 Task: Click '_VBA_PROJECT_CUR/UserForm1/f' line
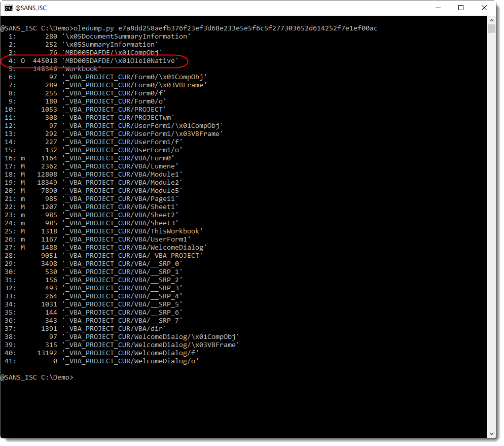pyautogui.click(x=93, y=142)
